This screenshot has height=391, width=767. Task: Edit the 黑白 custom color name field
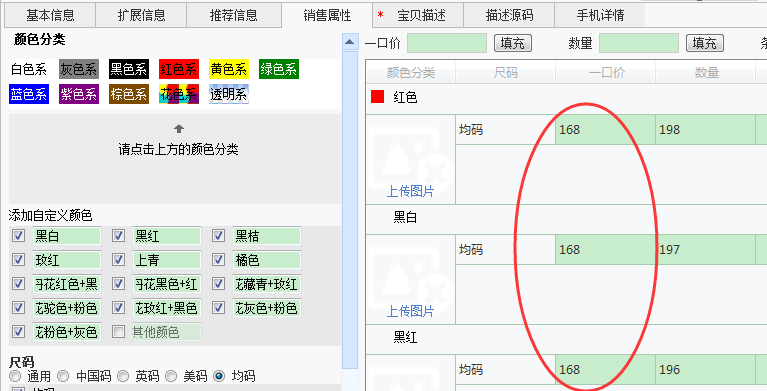(67, 236)
